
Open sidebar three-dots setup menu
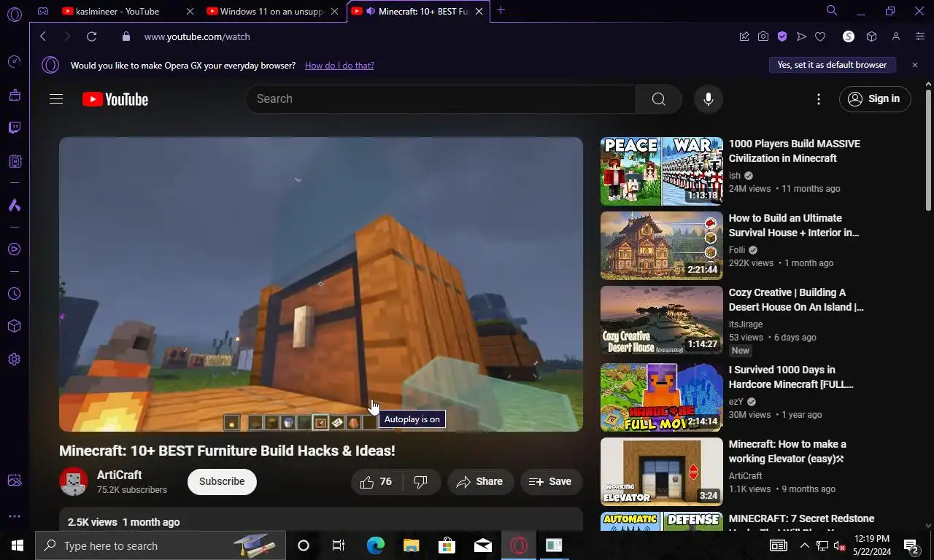coord(15,516)
